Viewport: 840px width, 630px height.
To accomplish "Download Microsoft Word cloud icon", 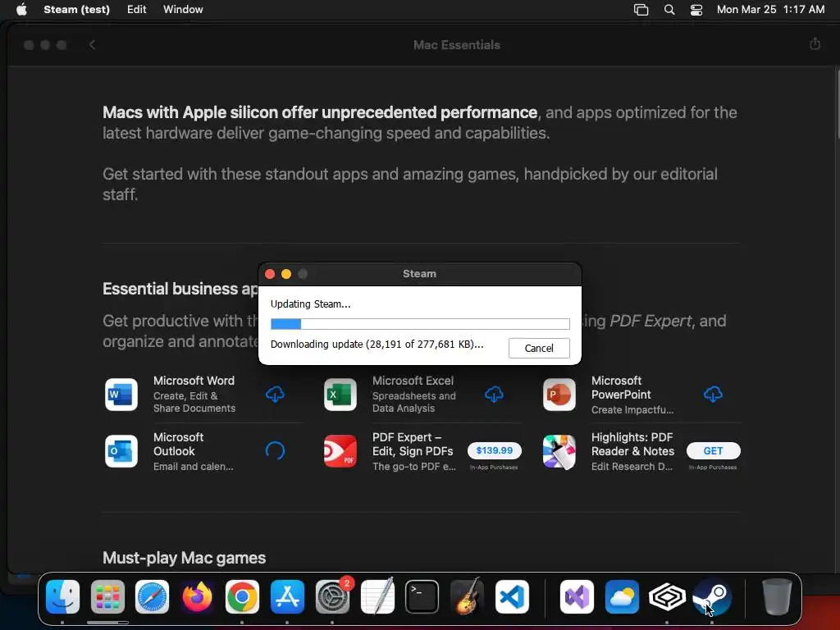I will (276, 395).
